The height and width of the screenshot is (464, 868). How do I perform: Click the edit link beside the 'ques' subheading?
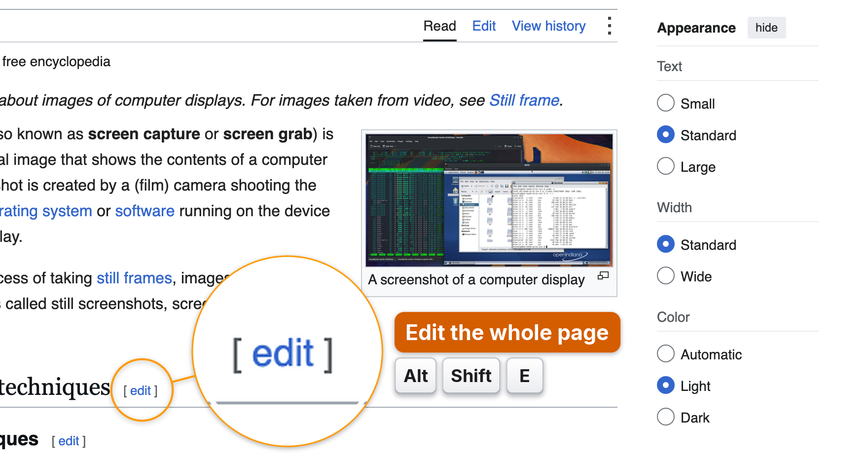(69, 441)
